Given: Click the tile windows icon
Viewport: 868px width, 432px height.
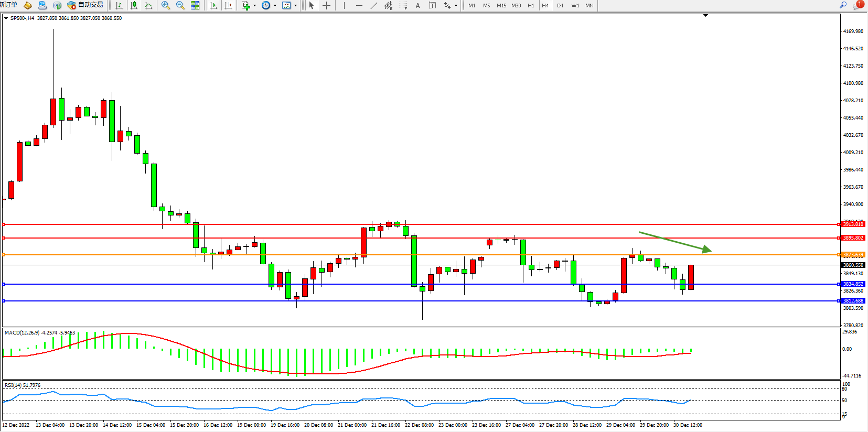Looking at the screenshot, I should point(195,5).
